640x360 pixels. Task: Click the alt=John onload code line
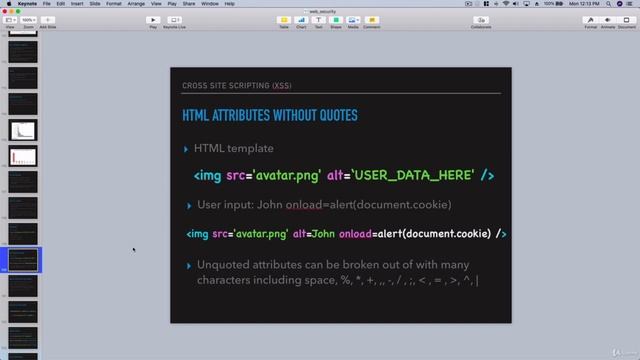(346, 234)
